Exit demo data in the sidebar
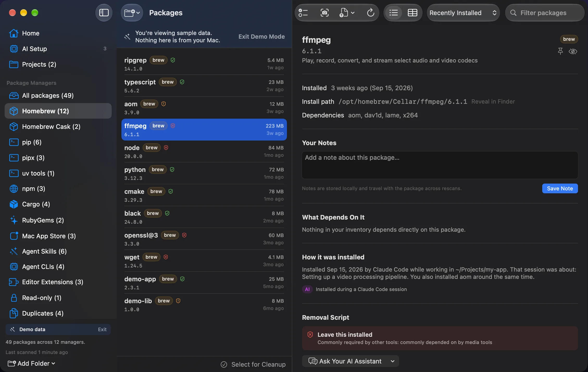Image resolution: width=588 pixels, height=372 pixels. point(102,329)
